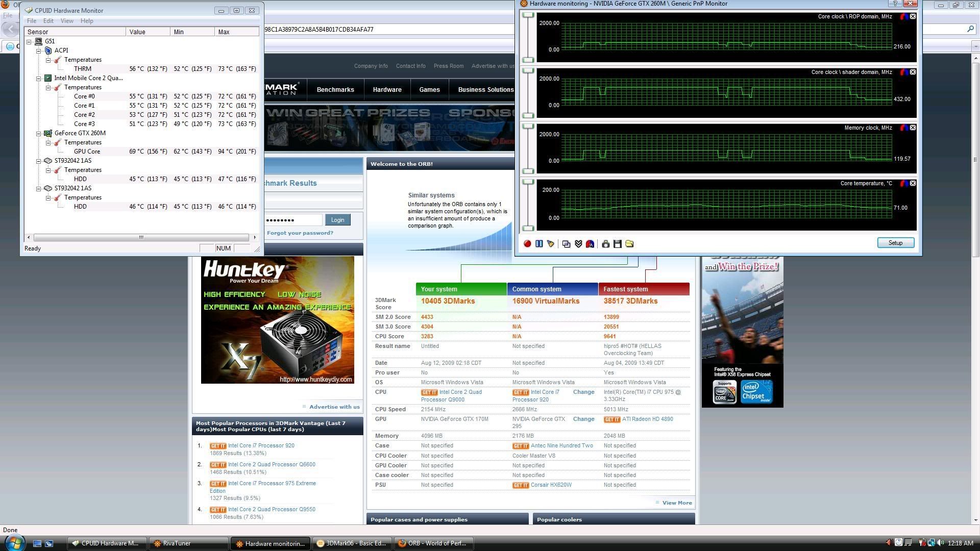Open File menu in CPUID Hardware Monitor

pos(31,21)
